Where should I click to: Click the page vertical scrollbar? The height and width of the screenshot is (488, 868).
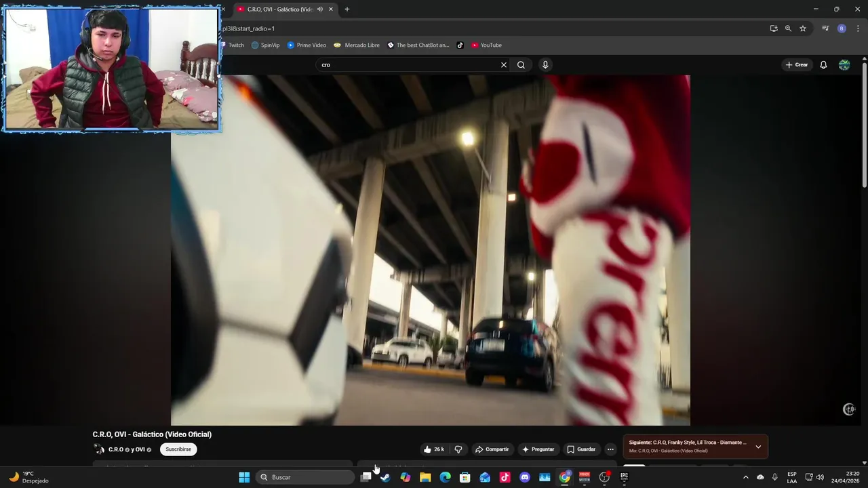(x=864, y=125)
